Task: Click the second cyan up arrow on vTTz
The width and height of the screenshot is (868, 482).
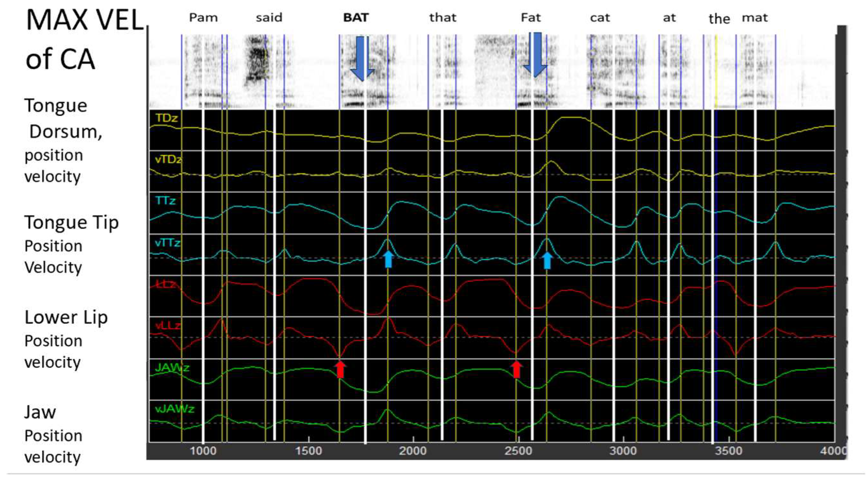Action: tap(547, 260)
